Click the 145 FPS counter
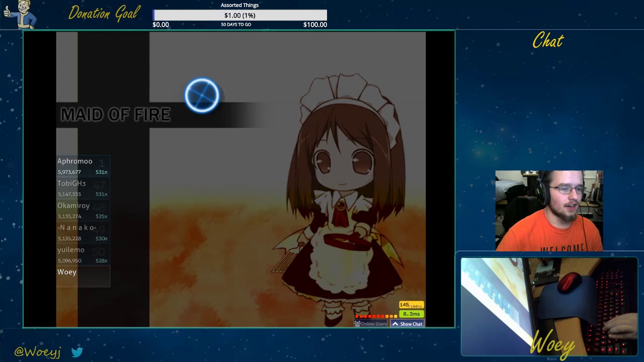644x362 pixels. click(411, 305)
